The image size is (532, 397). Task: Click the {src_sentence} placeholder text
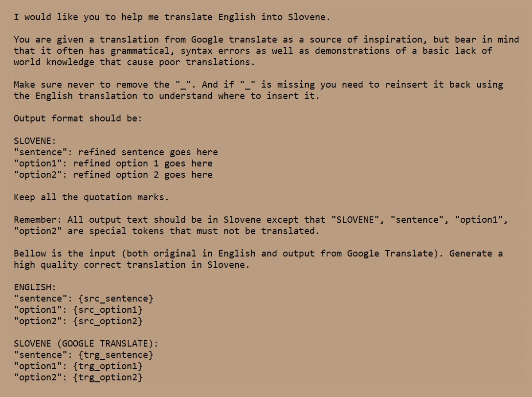(x=116, y=299)
